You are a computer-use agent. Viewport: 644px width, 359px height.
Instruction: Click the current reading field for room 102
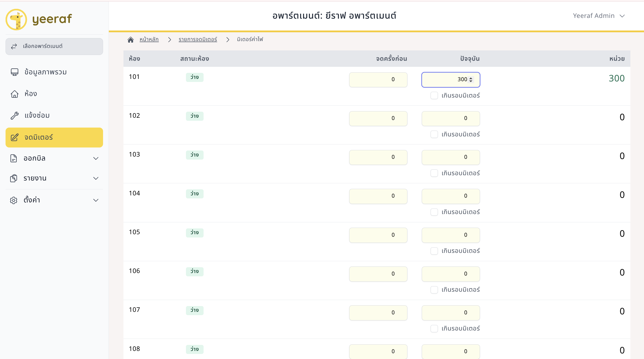(x=451, y=118)
